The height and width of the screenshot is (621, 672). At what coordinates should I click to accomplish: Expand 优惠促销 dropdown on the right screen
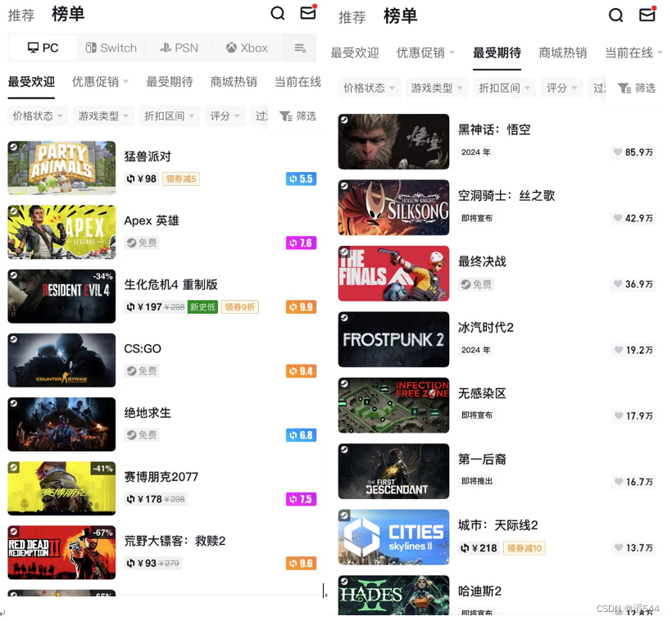pyautogui.click(x=425, y=53)
